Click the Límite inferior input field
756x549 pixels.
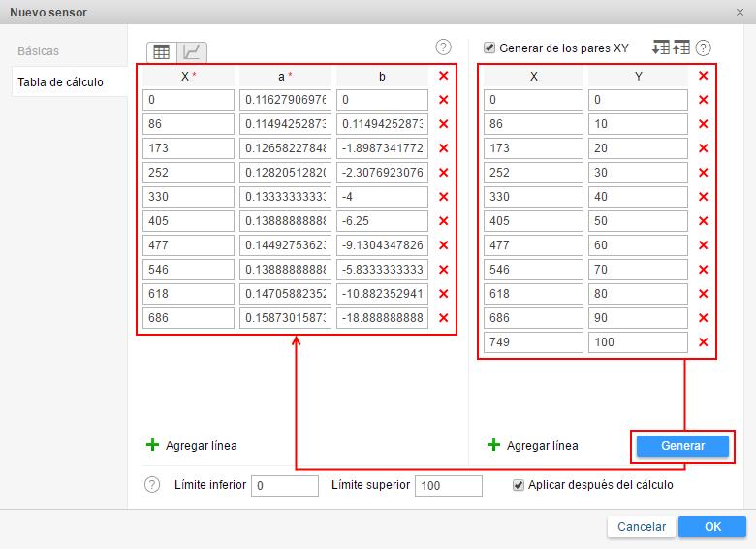coord(285,485)
